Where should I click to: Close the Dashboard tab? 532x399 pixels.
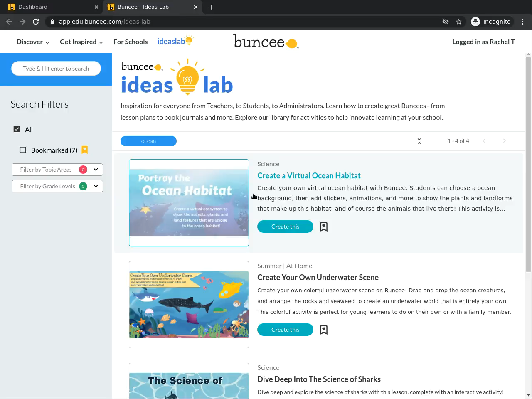[x=96, y=7]
